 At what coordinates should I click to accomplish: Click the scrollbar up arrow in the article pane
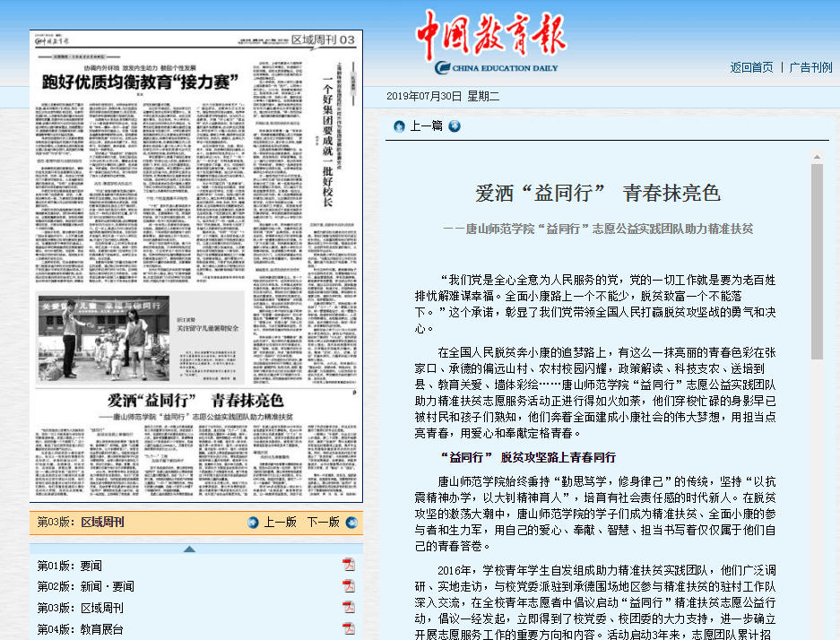816,156
